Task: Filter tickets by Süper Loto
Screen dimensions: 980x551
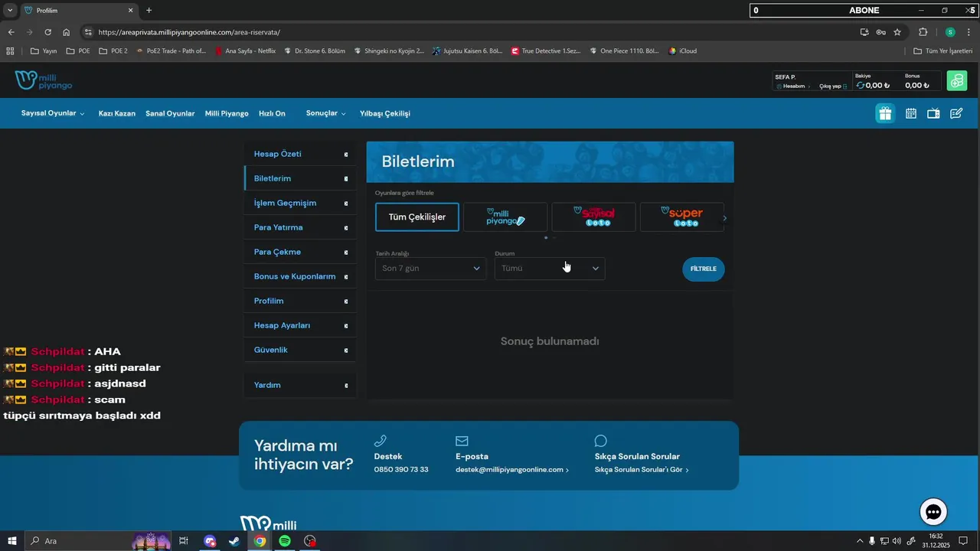Action: tap(681, 217)
